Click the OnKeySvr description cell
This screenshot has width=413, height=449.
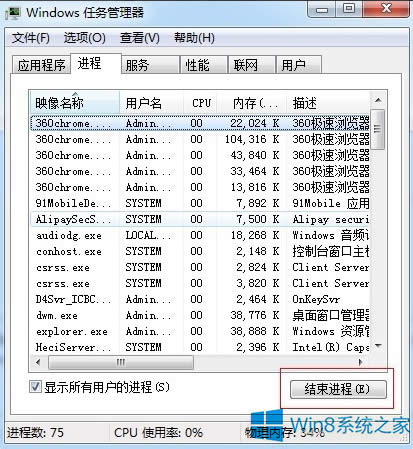click(316, 299)
